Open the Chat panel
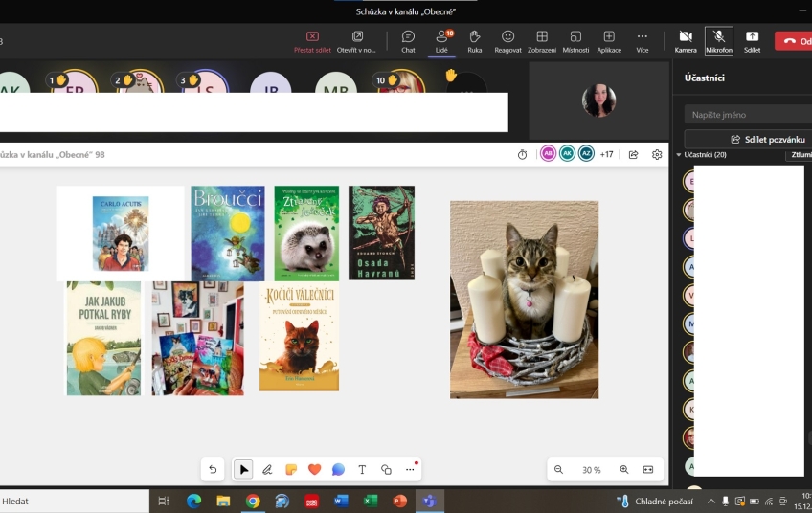812x513 pixels. pos(408,41)
